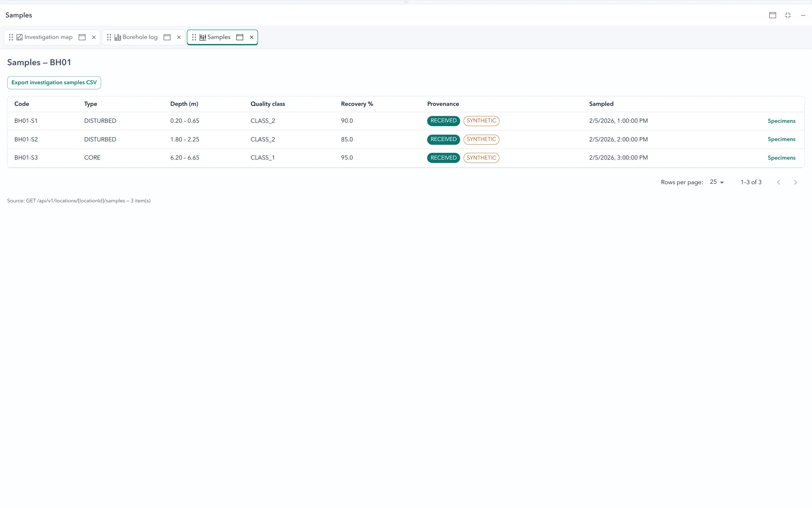Screen dimensions: 812x508
Task: Open Specimens for BH01-S2
Action: click(x=782, y=139)
